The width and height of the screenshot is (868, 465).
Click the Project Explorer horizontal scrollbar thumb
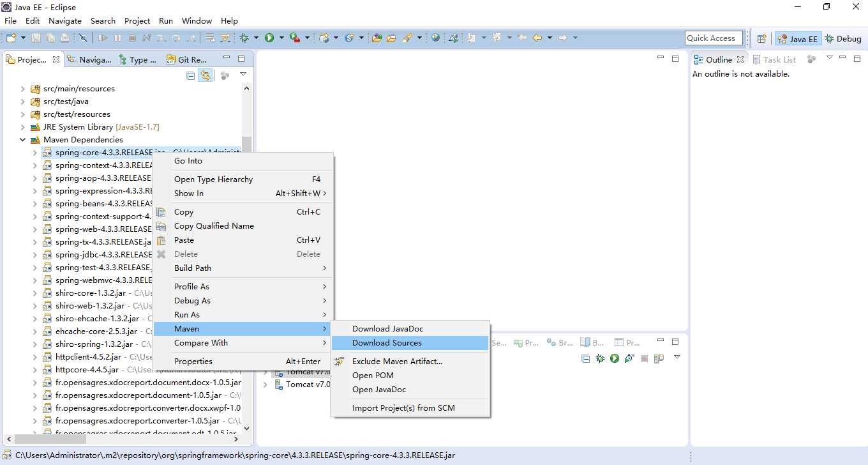[x=50, y=439]
